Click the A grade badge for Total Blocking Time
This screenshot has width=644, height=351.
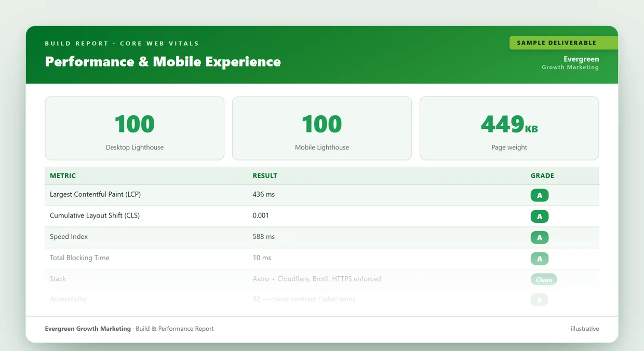540,259
